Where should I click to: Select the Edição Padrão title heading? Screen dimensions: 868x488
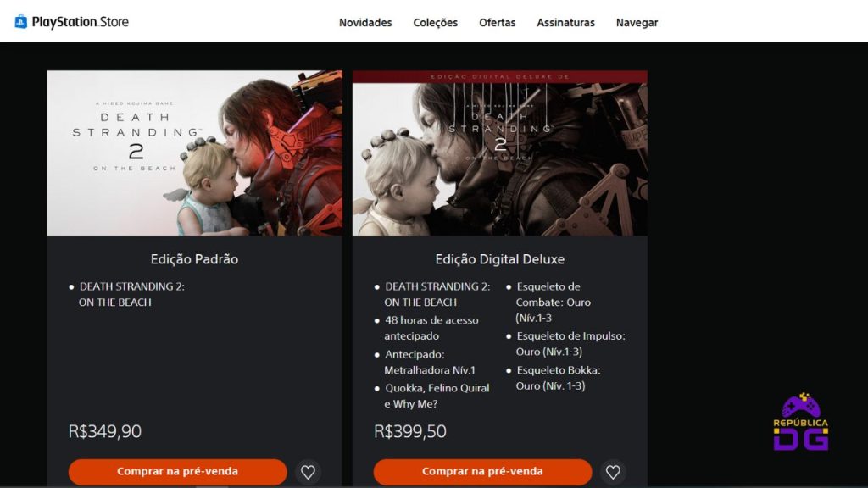pyautogui.click(x=194, y=259)
